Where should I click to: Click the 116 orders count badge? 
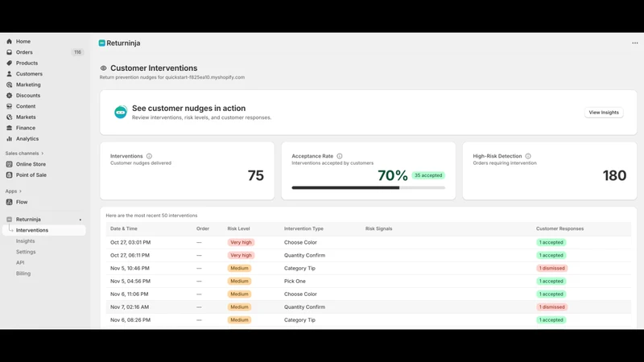(x=77, y=52)
